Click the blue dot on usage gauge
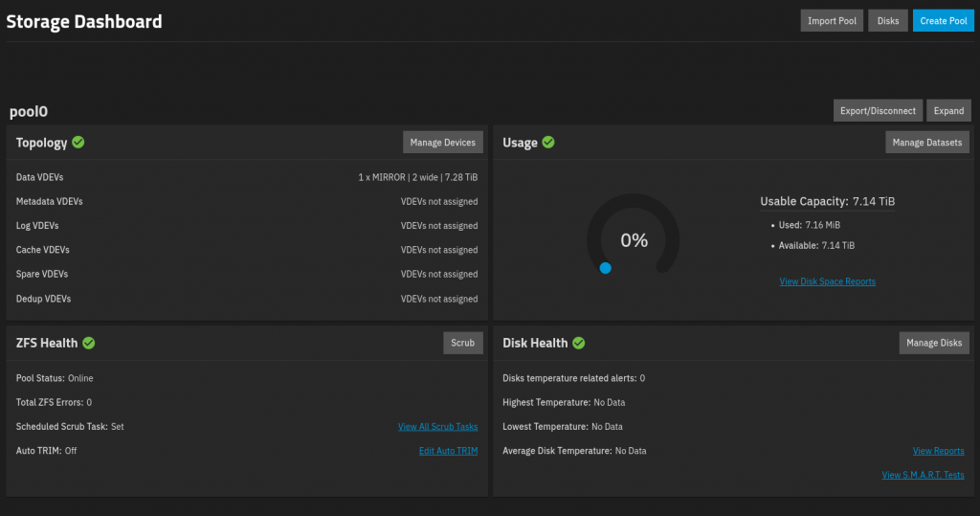 pos(605,268)
